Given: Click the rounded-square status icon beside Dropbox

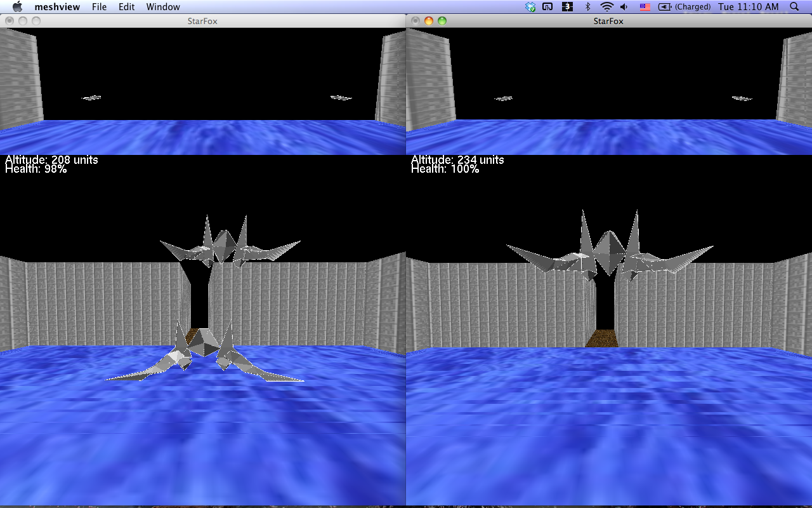Looking at the screenshot, I should 547,7.
